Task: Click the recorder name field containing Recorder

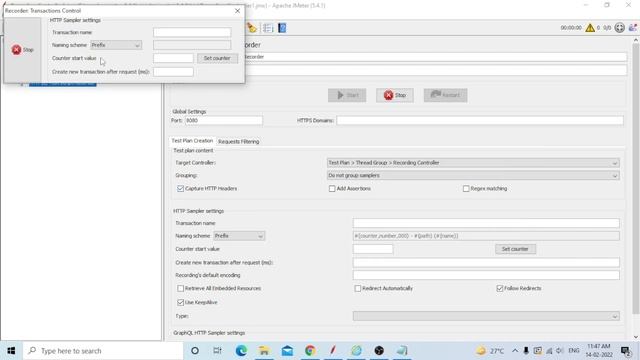Action: 436,57
